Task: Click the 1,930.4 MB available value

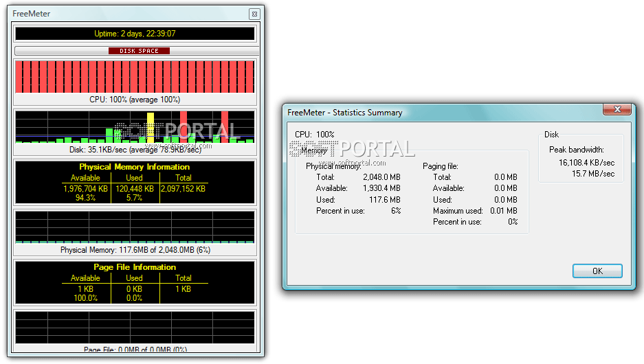Action: [x=381, y=188]
